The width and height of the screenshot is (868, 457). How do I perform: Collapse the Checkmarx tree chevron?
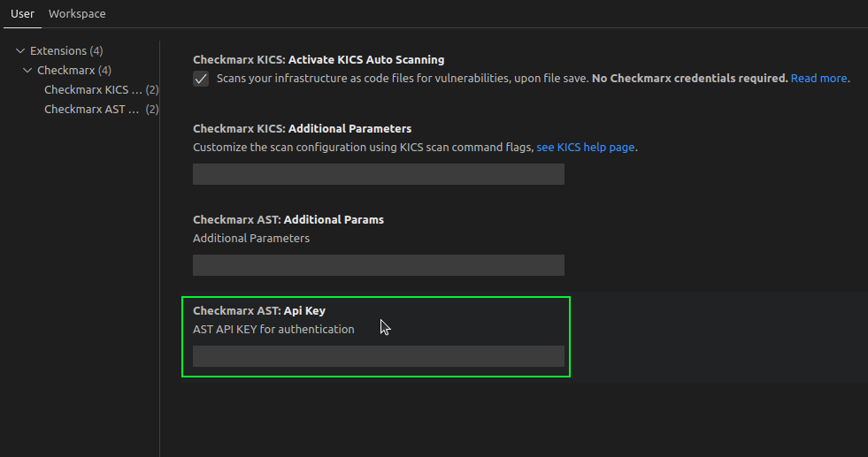(27, 70)
